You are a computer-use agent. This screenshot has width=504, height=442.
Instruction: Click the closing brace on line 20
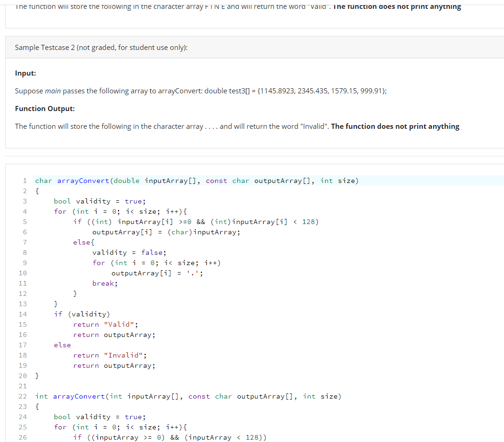tap(36, 376)
